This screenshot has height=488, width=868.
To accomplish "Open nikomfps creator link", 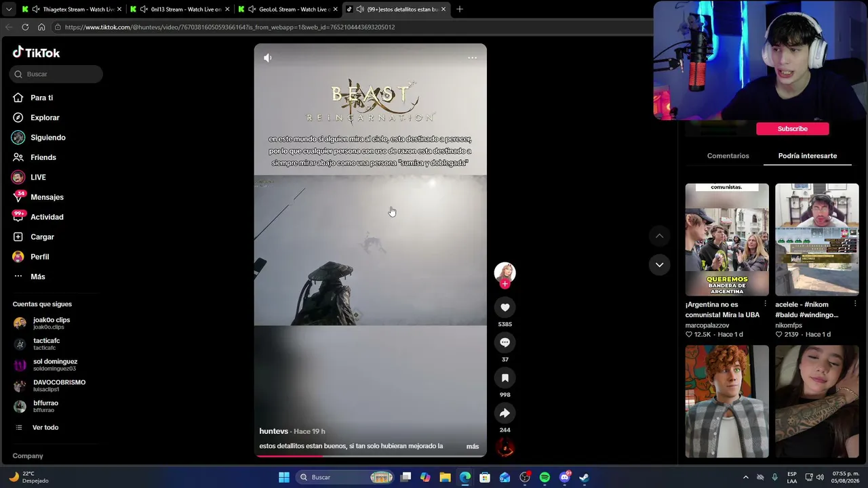I will coord(789,325).
